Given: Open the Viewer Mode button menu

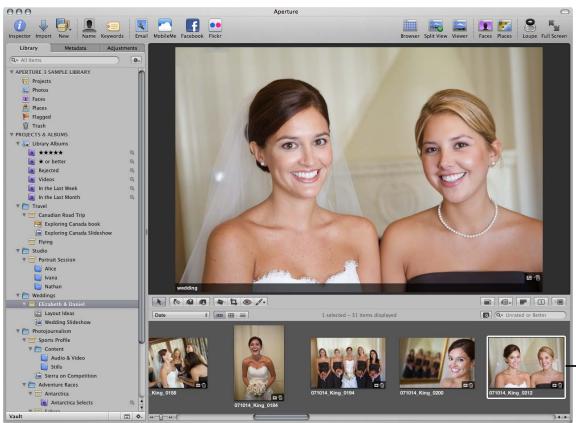Looking at the screenshot, I should point(505,302).
